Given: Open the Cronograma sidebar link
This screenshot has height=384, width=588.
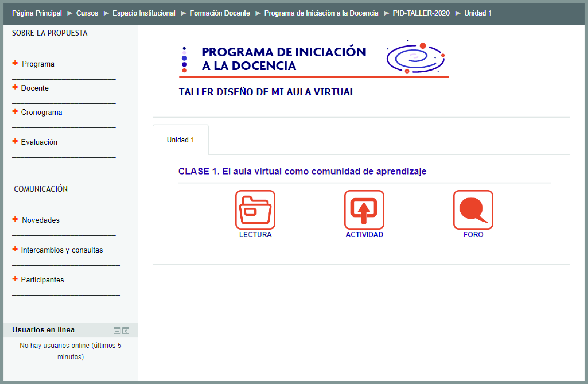Looking at the screenshot, I should coord(41,112).
